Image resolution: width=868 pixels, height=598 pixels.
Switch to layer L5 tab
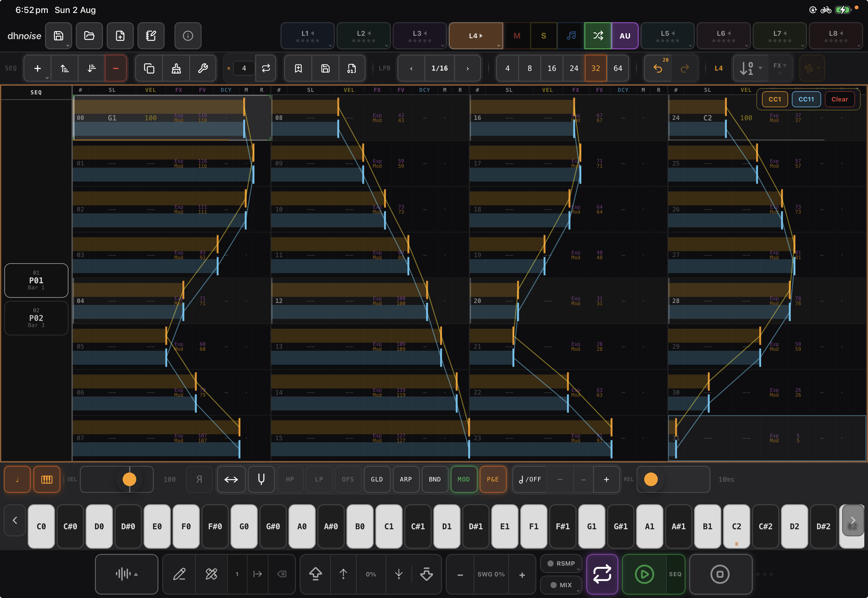(667, 36)
